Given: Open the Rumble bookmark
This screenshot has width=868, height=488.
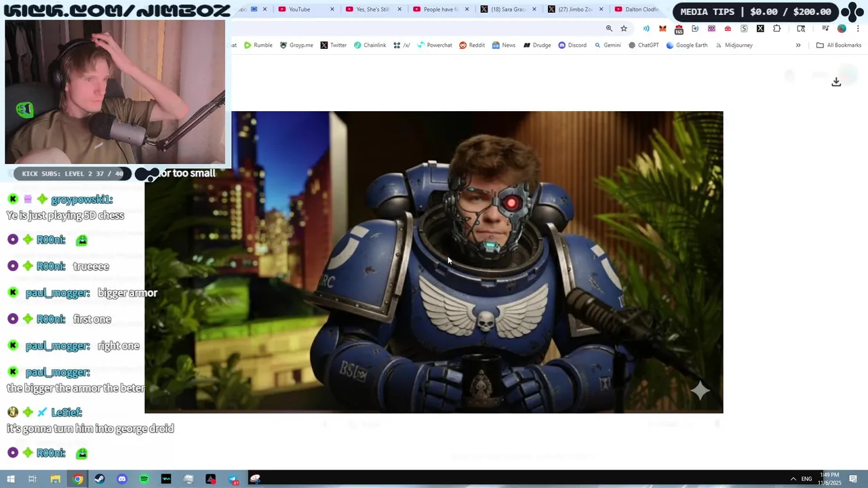Looking at the screenshot, I should point(258,45).
